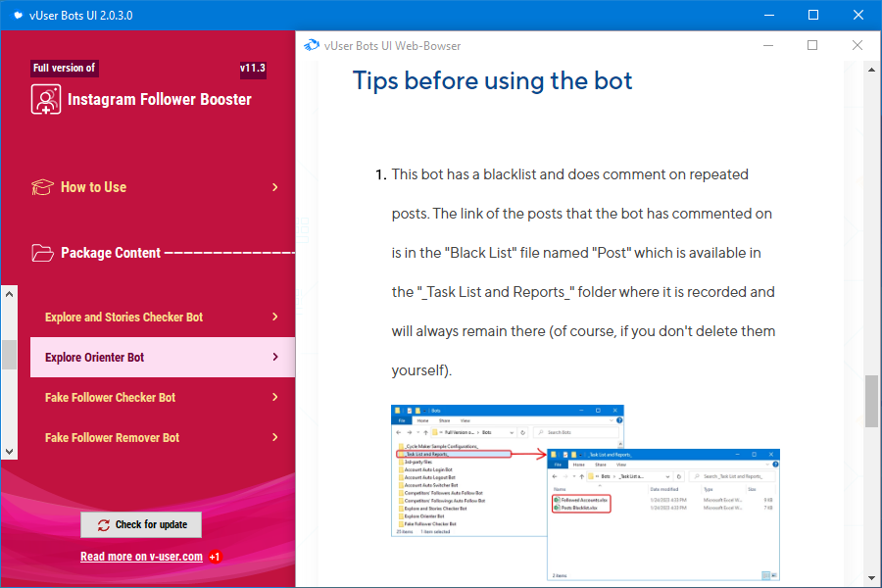This screenshot has height=588, width=882.
Task: Open the How to Use section
Action: point(155,187)
